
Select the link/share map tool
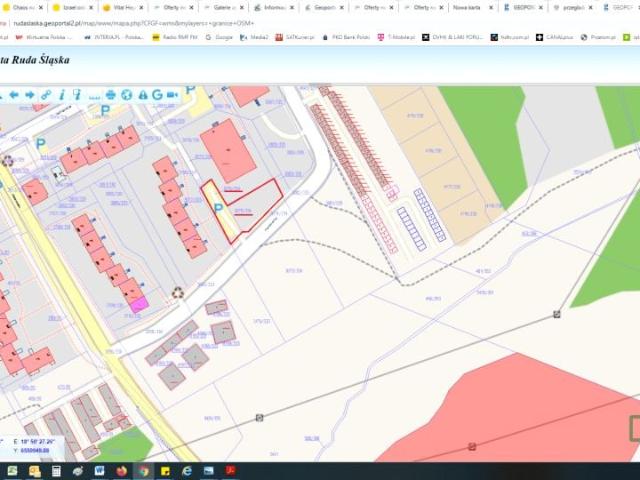tap(46, 95)
